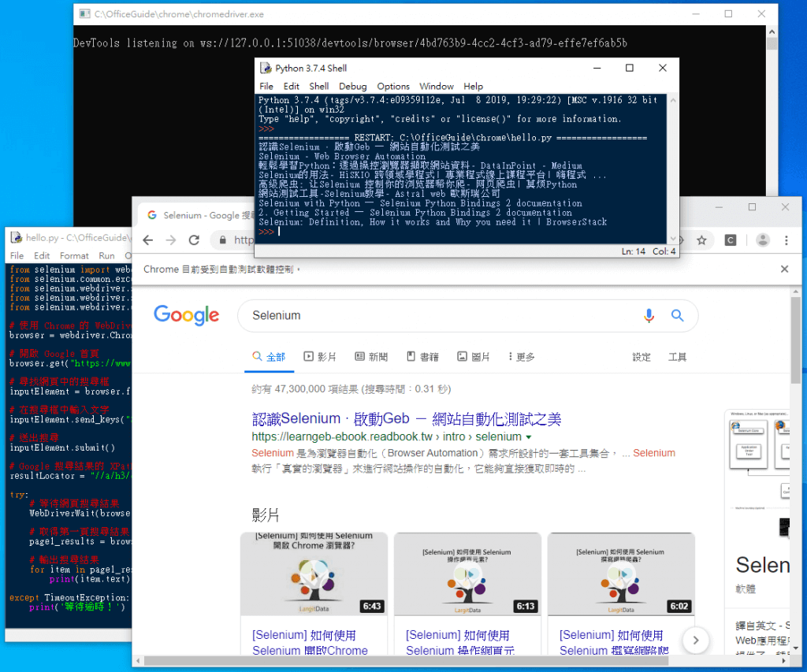This screenshot has width=807, height=672.
Task: Click the Google logo
Action: click(186, 315)
